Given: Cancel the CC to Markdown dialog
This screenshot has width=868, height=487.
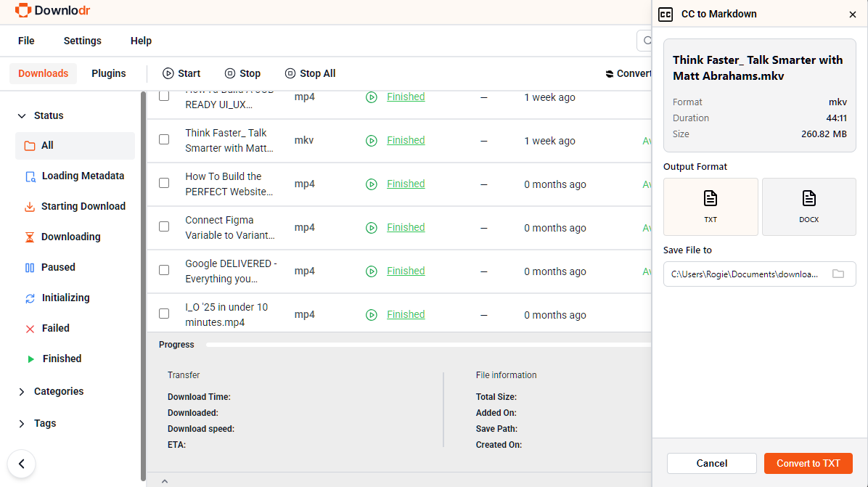Looking at the screenshot, I should (711, 463).
